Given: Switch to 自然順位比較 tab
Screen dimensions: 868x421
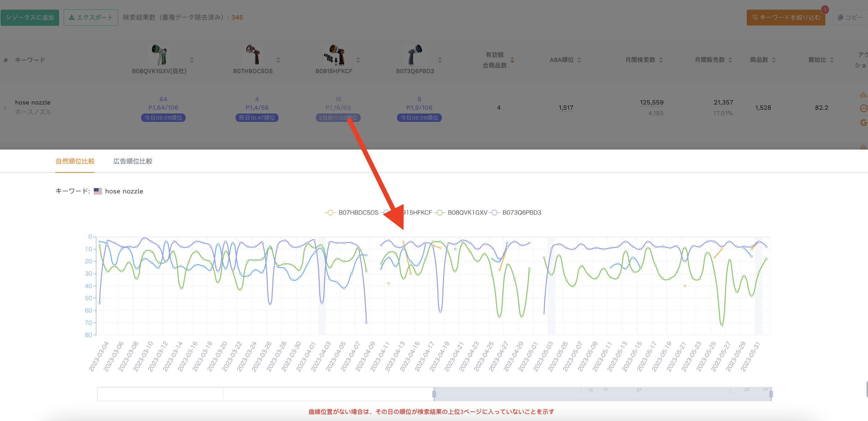Looking at the screenshot, I should coord(75,161).
